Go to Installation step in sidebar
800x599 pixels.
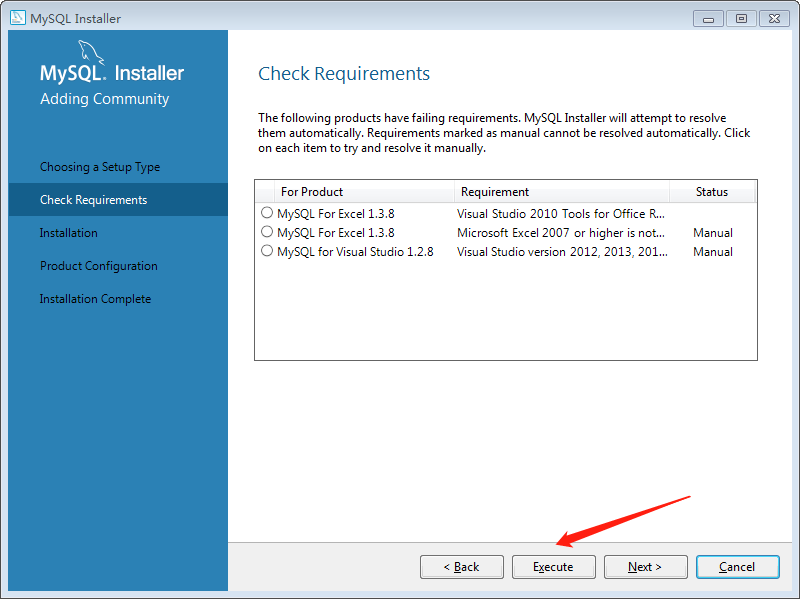[68, 233]
